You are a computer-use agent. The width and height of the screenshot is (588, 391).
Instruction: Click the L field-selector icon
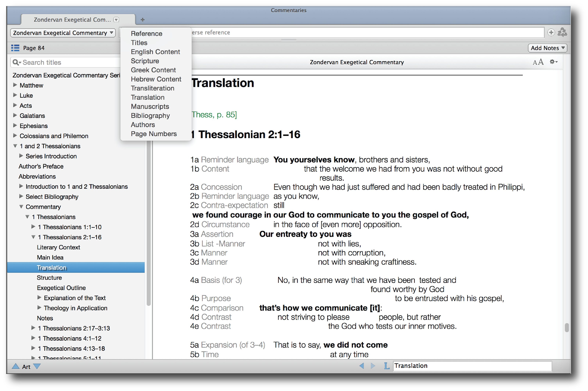point(387,366)
